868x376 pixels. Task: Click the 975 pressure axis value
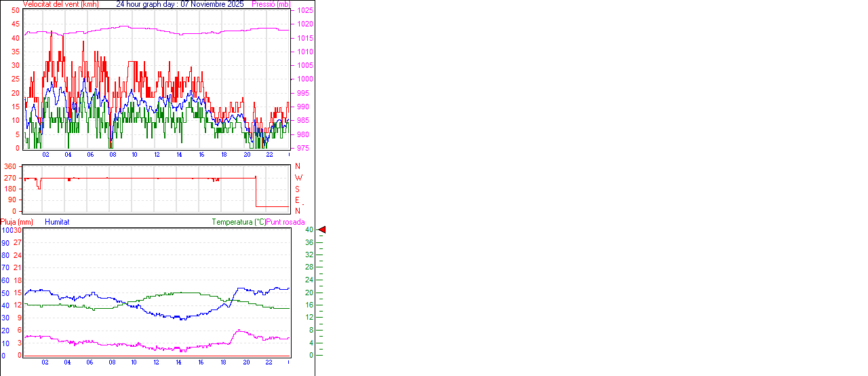(303, 148)
